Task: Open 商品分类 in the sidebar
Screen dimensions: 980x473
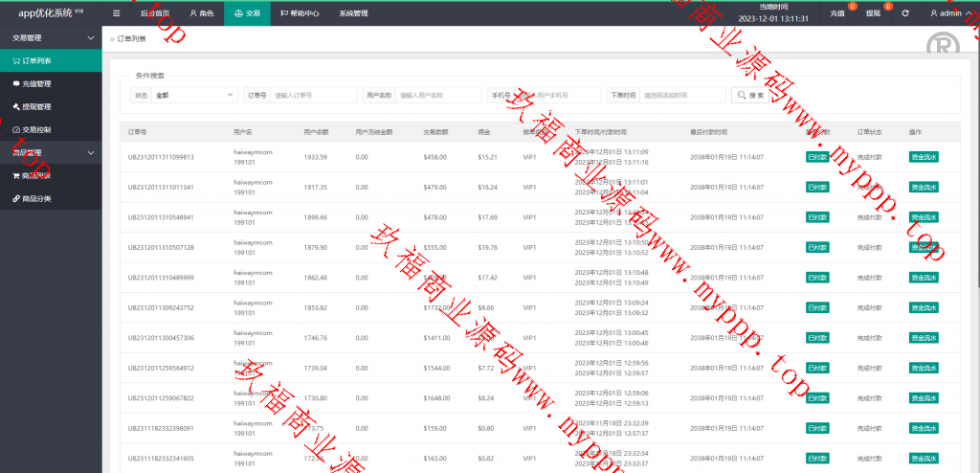Action: (37, 198)
